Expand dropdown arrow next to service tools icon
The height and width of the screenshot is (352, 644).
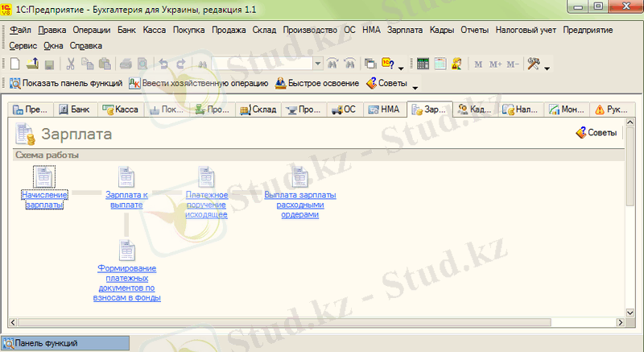547,68
